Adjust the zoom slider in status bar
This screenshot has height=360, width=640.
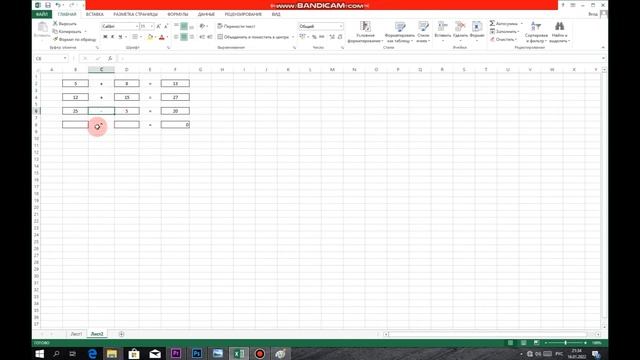click(x=565, y=343)
